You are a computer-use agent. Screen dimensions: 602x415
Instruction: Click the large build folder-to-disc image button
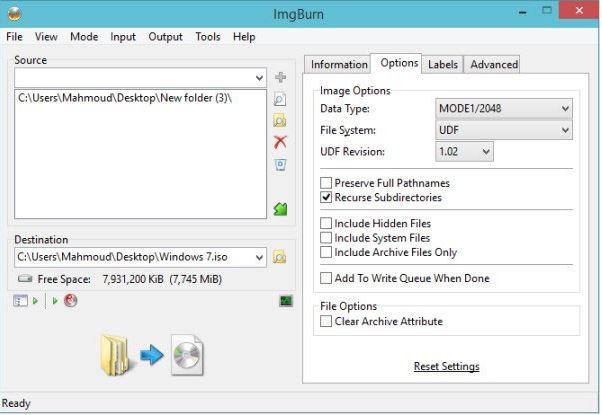pyautogui.click(x=152, y=355)
